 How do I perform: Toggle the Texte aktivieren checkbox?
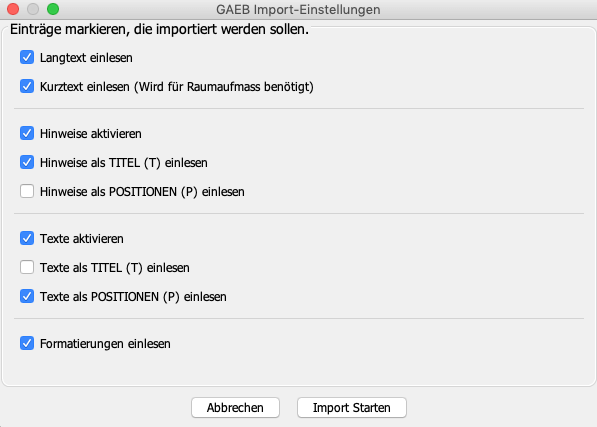pyautogui.click(x=27, y=239)
